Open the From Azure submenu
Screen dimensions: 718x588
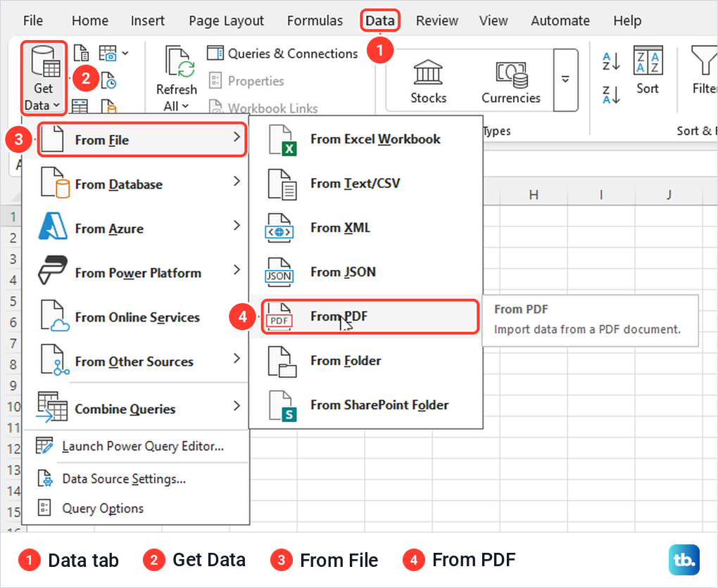coord(136,228)
